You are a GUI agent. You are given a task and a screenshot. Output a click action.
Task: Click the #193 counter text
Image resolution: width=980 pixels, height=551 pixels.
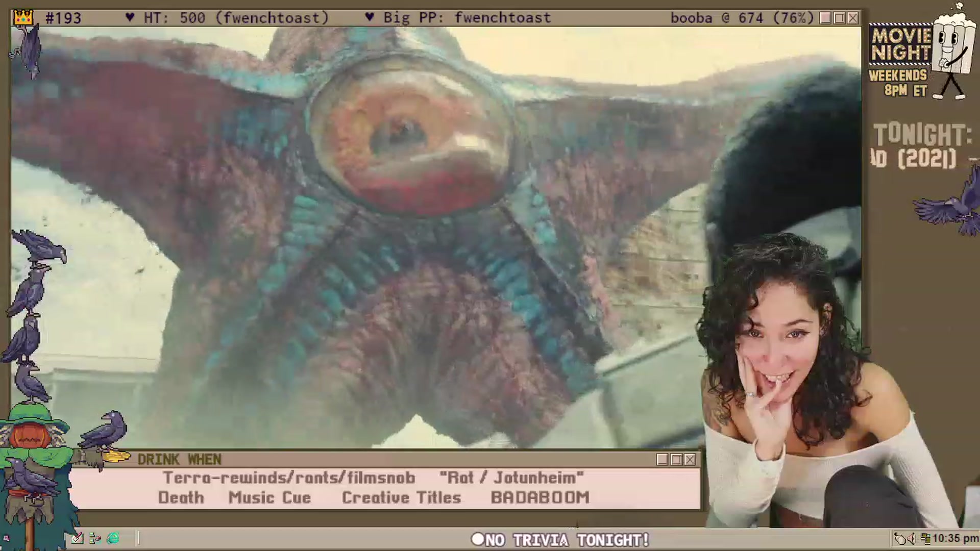[x=63, y=18]
